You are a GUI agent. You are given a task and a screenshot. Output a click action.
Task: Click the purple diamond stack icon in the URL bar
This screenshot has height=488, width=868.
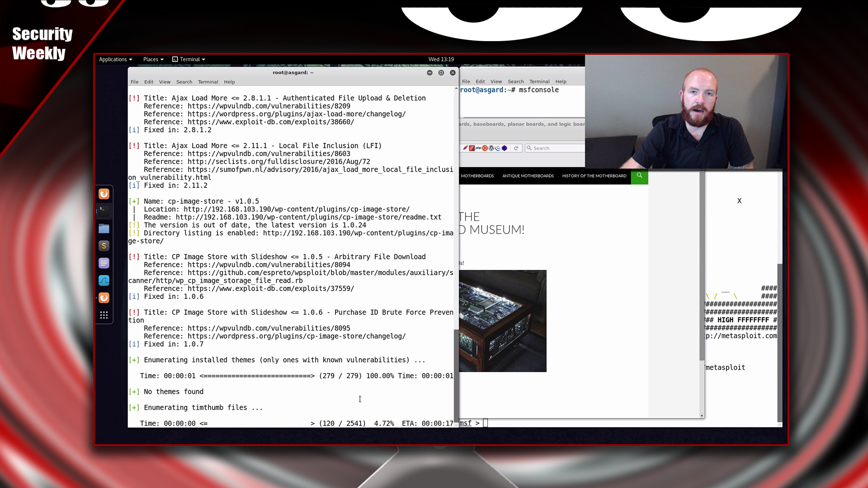(505, 148)
